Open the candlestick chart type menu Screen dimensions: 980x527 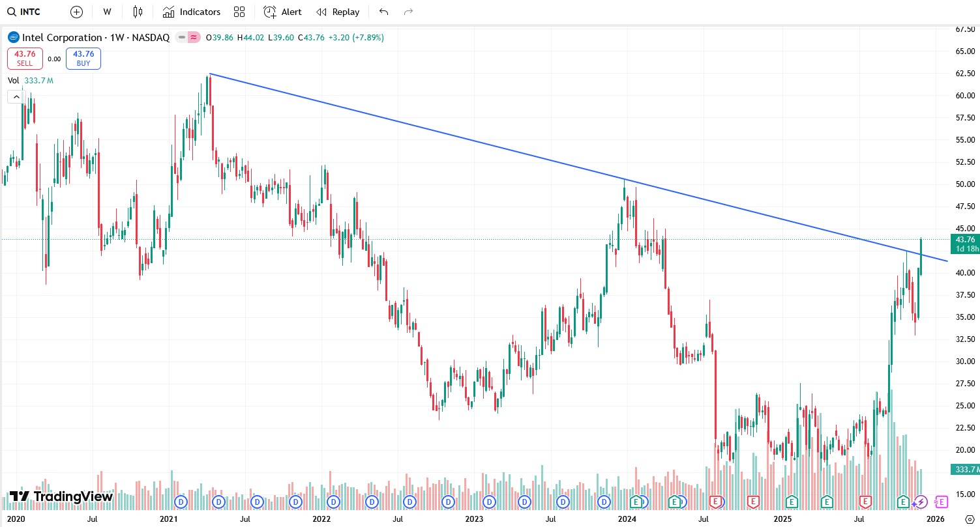138,12
